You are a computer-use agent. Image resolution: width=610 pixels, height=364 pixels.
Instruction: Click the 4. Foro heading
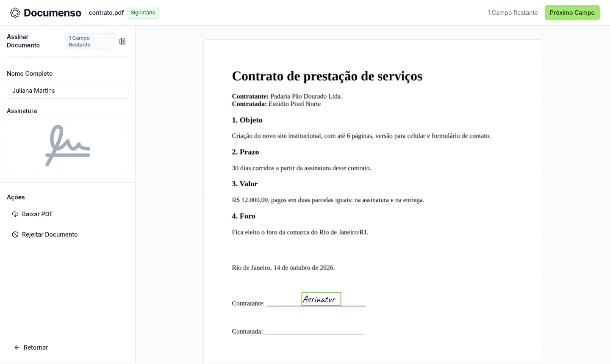tap(244, 216)
